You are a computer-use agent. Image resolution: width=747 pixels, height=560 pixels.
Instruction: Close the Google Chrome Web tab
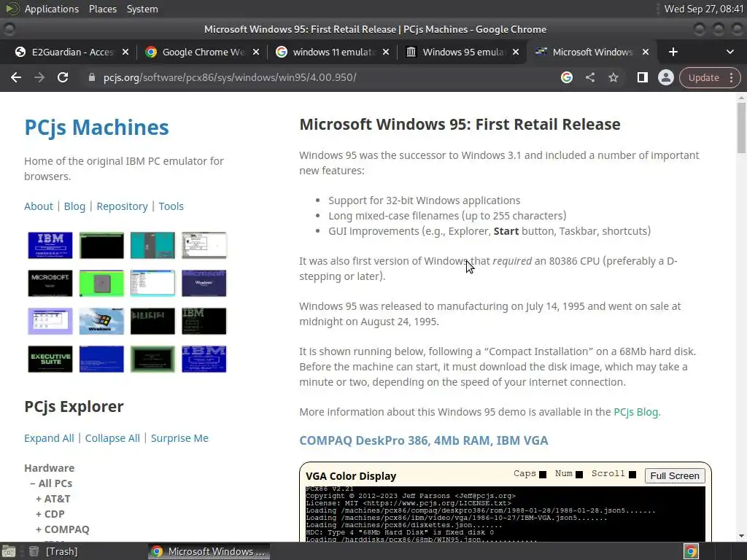(256, 52)
